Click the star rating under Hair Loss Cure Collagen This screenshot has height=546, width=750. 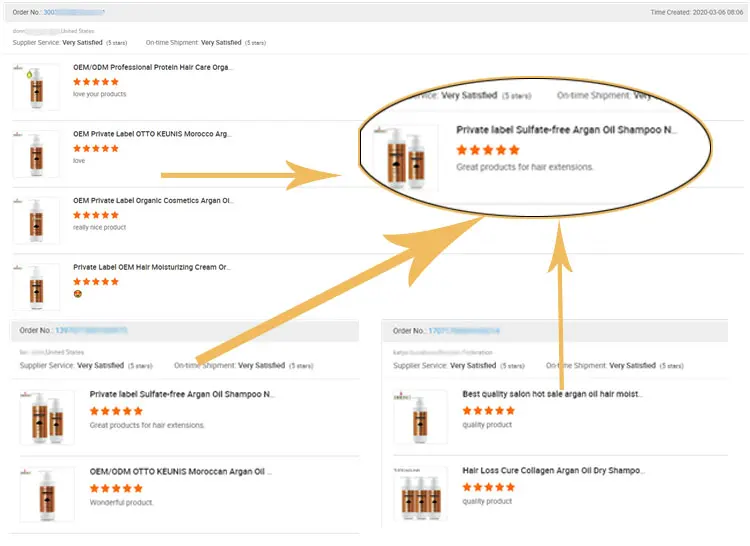[489, 487]
